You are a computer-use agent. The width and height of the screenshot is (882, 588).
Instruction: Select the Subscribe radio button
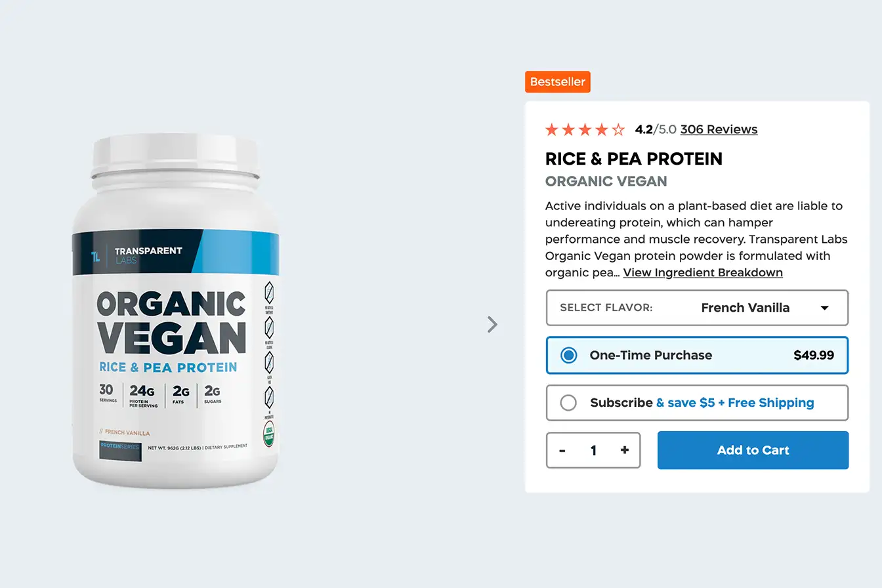(568, 402)
